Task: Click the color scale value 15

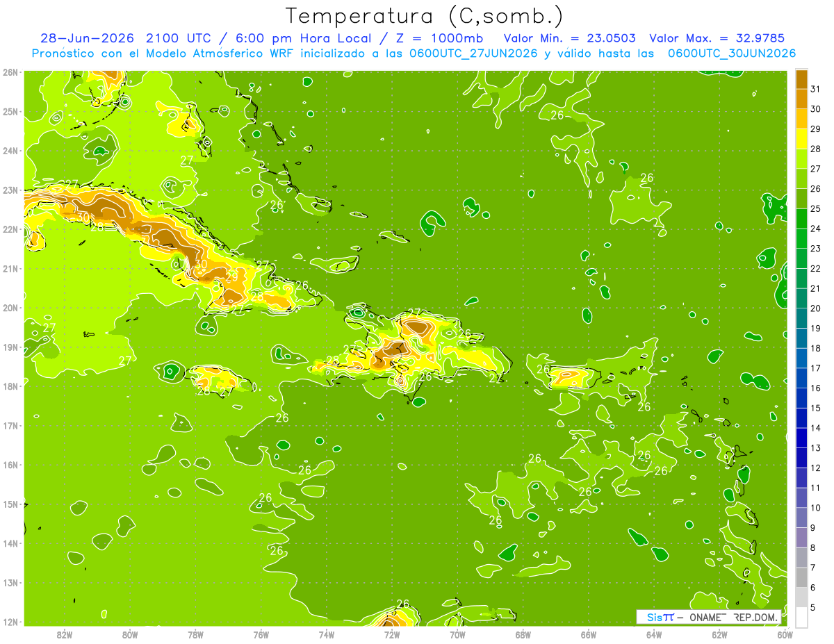Action: tap(815, 408)
